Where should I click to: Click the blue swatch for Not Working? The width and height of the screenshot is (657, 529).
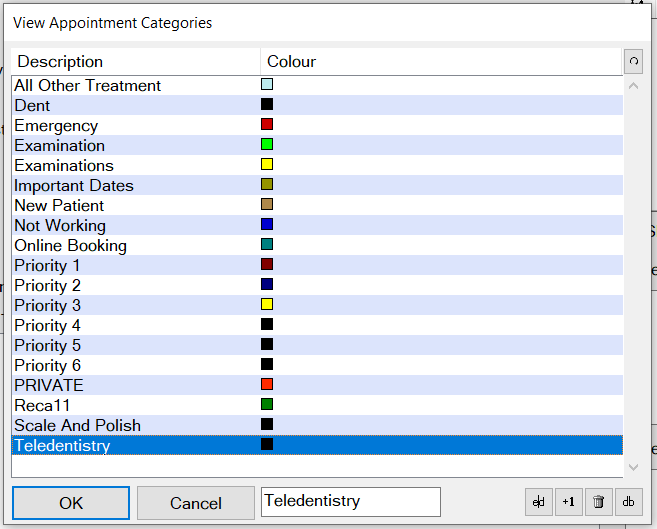267,224
